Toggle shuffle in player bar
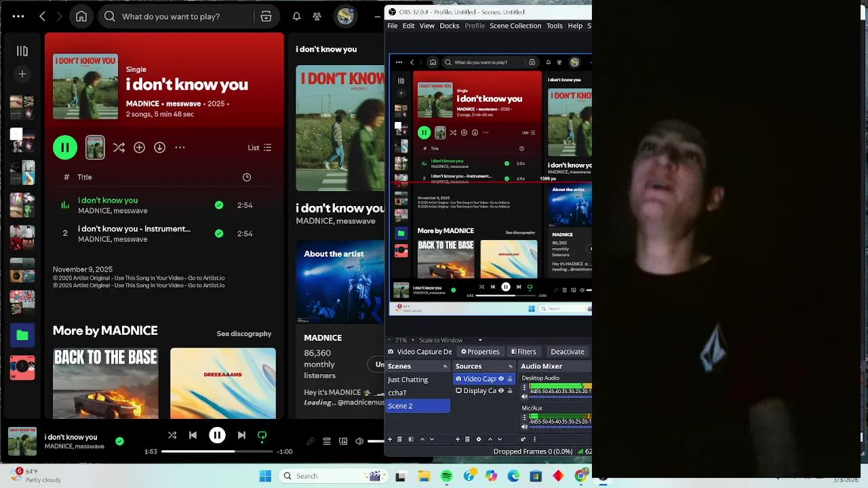Screen dimensions: 868x488 [x=172, y=435]
